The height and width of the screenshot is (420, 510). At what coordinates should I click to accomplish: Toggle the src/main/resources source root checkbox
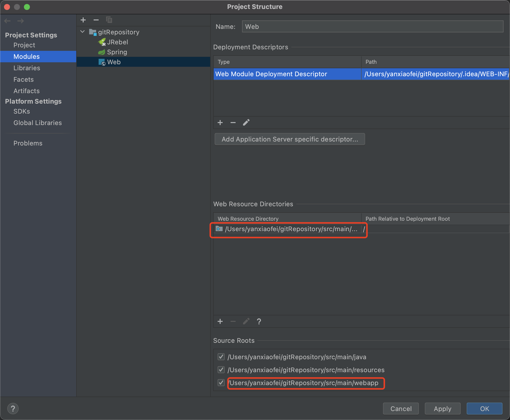(x=221, y=370)
